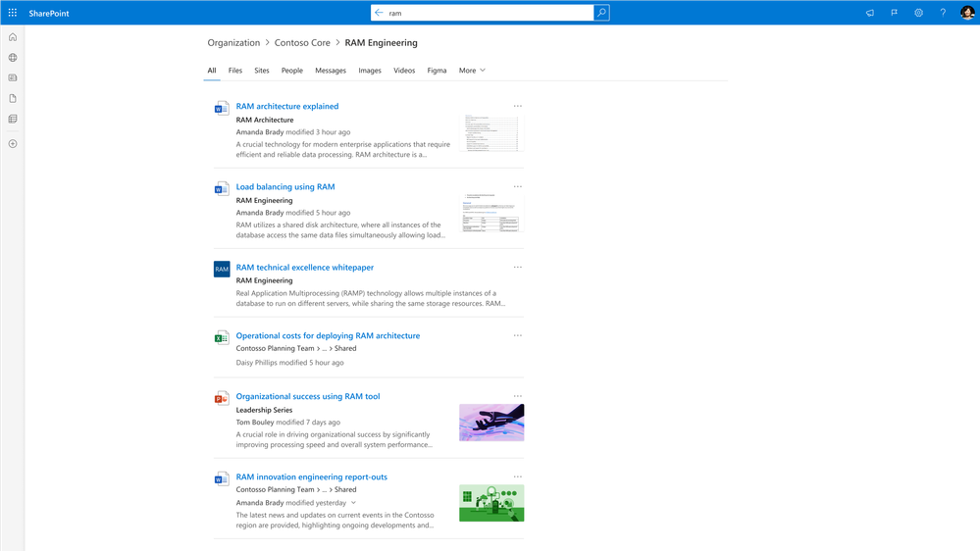The width and height of the screenshot is (980, 551).
Task: Click the SharePoint home label
Action: 49,13
